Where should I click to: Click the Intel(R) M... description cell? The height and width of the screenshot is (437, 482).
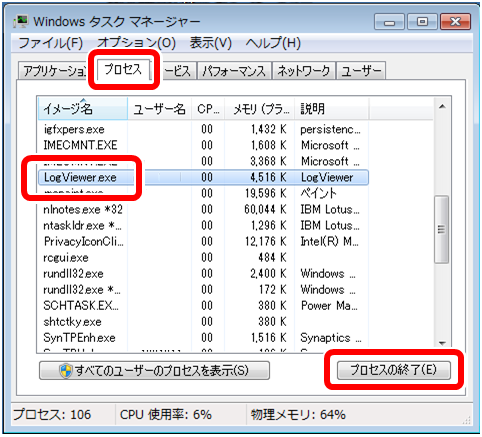329,241
